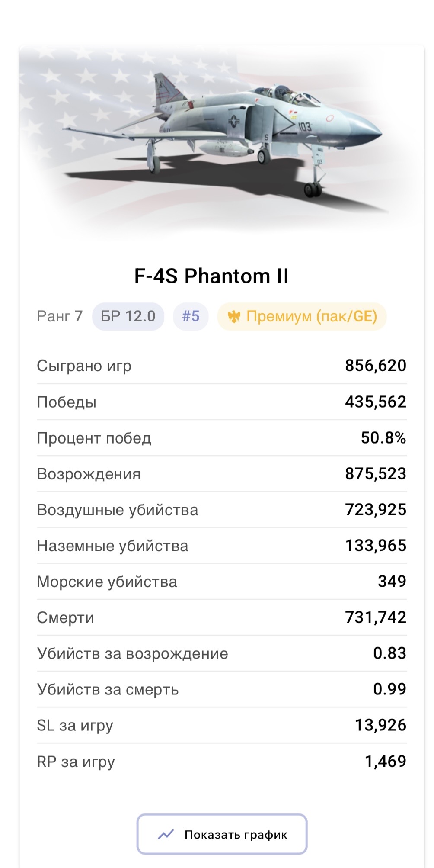Select the Победы statistic row

[222, 402]
